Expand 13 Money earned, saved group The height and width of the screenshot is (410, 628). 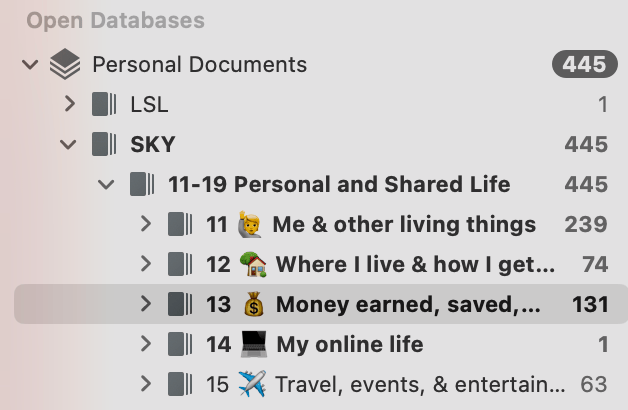(146, 304)
